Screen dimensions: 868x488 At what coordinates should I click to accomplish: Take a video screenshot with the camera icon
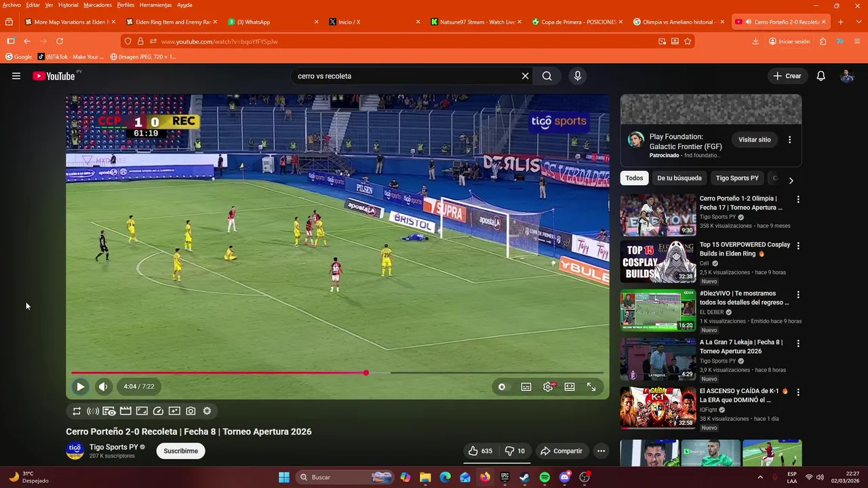[x=191, y=411]
